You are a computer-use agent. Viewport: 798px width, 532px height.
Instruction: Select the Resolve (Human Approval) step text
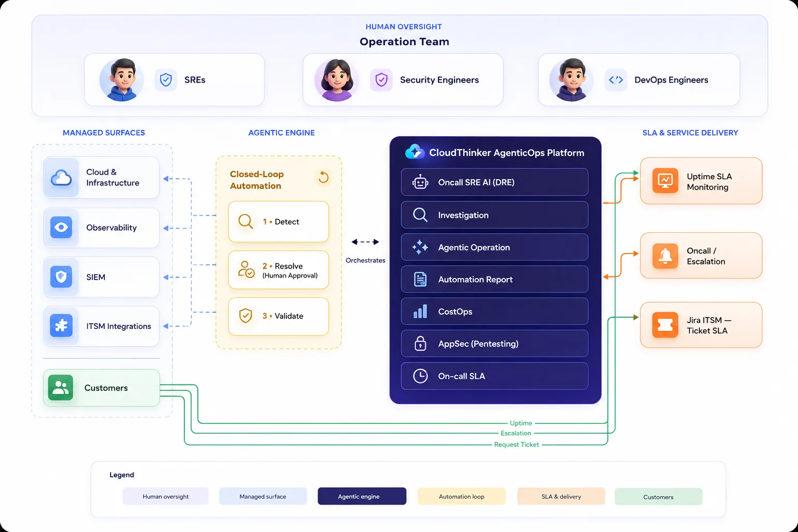tap(290, 271)
